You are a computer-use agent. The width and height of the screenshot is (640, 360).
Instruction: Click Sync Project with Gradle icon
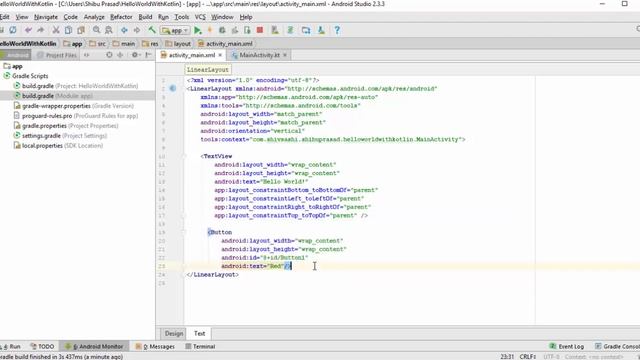pos(291,30)
